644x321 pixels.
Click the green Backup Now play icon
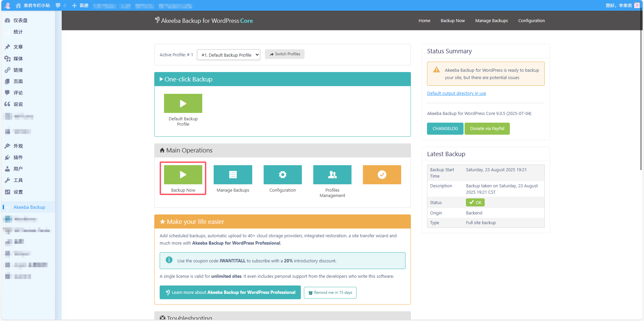point(183,175)
